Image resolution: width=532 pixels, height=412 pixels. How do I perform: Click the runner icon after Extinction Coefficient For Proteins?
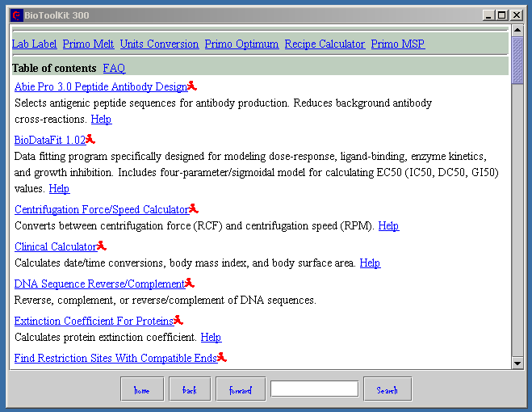[178, 320]
